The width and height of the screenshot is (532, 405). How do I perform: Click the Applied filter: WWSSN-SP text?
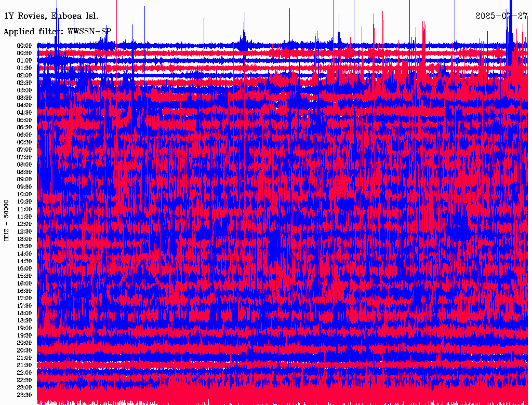tap(57, 32)
